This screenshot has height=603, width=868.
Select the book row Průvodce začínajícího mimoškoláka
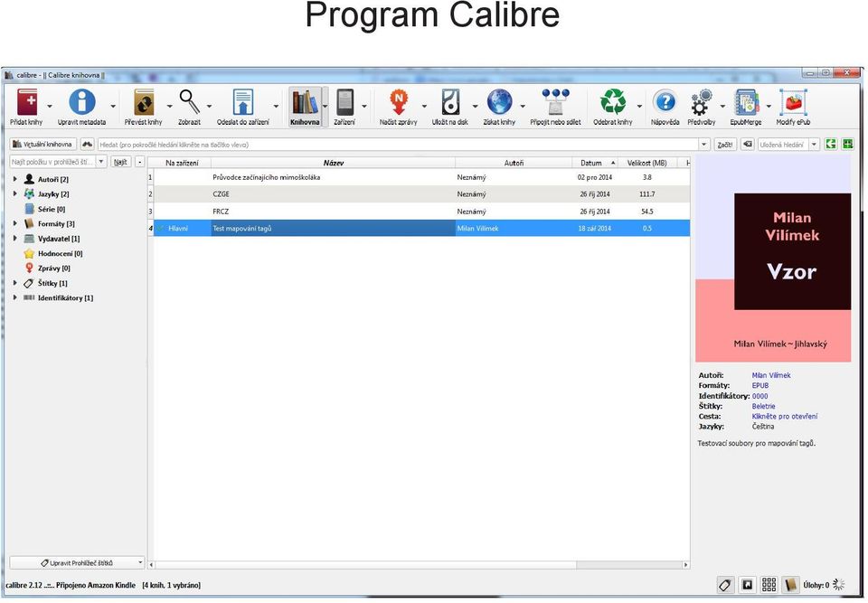click(x=419, y=177)
